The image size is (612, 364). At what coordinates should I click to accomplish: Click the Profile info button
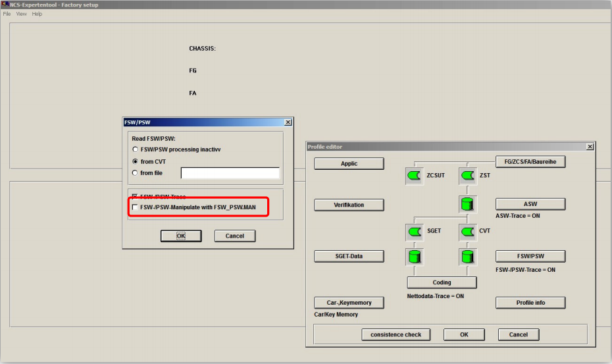[530, 303]
